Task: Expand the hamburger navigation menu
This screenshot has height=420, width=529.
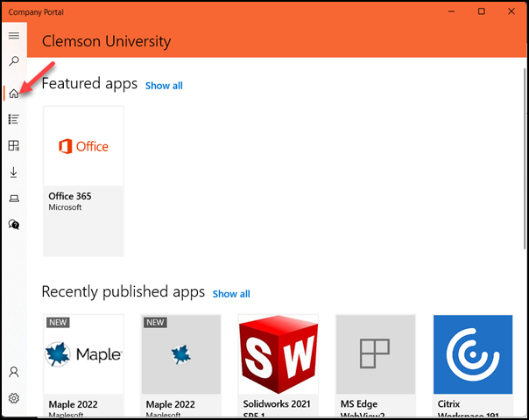Action: coord(14,35)
